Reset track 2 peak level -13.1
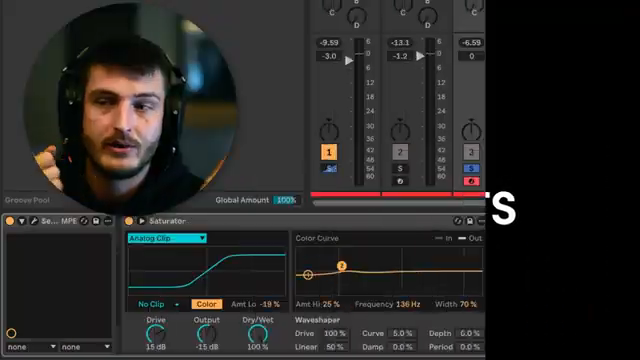This screenshot has width=640, height=360. coord(400,42)
